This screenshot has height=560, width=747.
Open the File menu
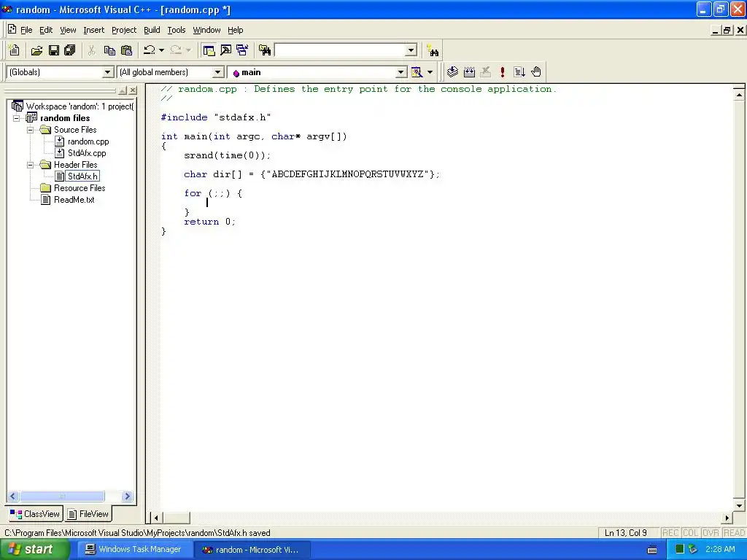[x=26, y=30]
